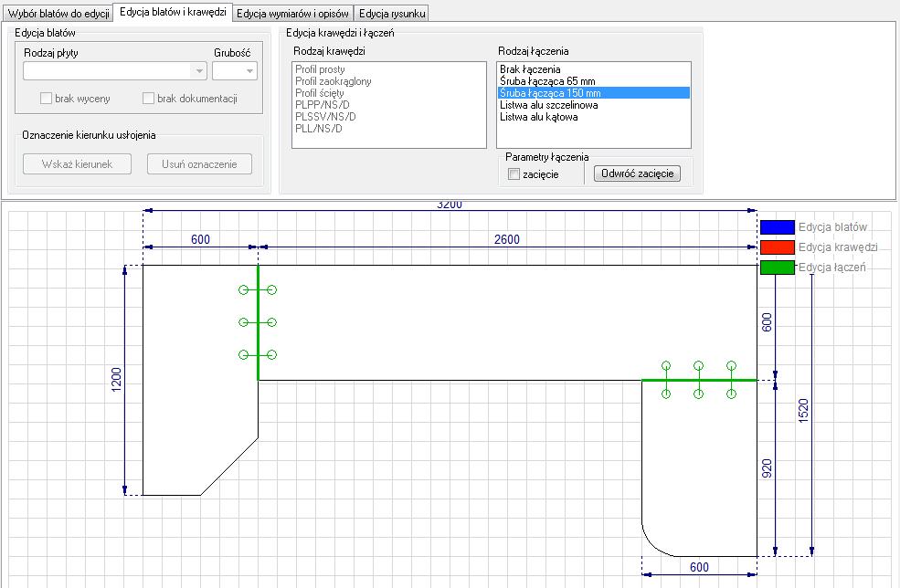Enable the 'zacięcie' checkbox

pos(514,173)
